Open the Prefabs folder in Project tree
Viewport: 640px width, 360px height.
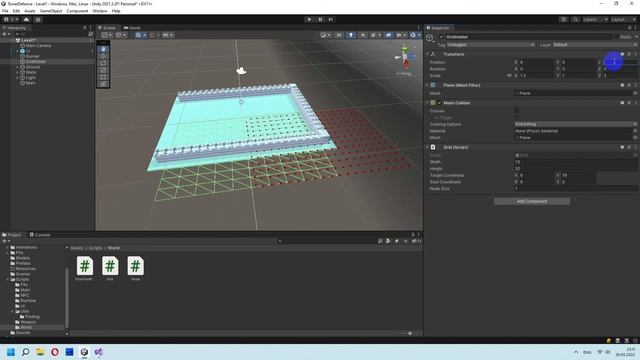pos(20,263)
